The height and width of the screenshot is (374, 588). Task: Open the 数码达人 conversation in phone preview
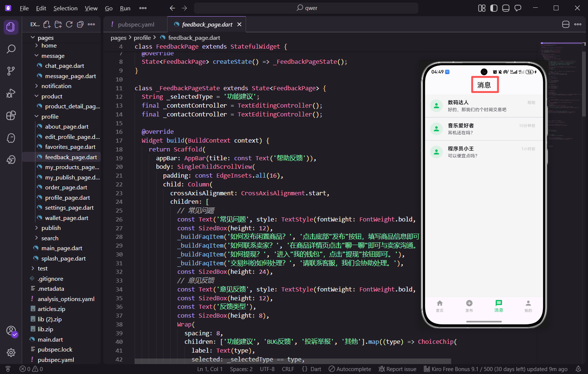(484, 106)
